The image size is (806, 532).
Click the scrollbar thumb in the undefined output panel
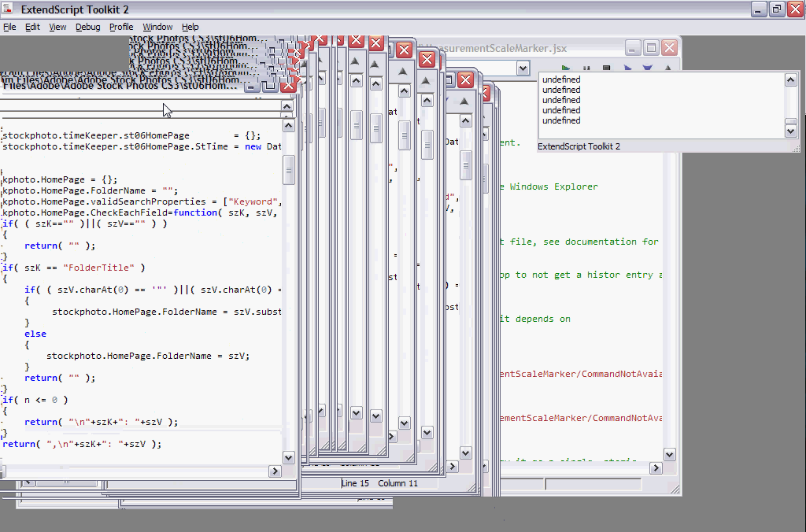click(x=790, y=122)
